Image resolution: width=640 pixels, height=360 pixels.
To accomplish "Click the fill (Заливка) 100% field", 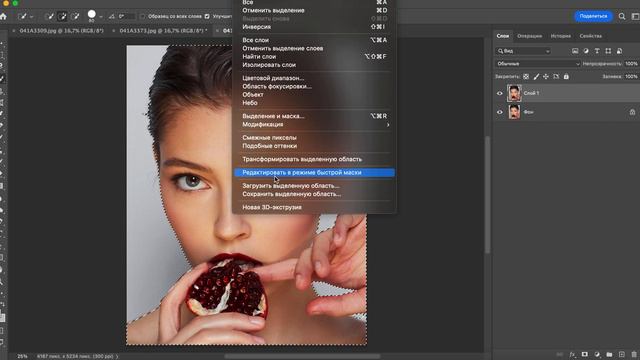I will pos(631,76).
